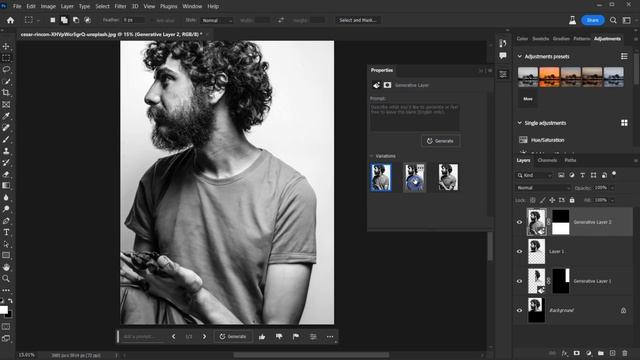Collapse the Adjustments presets section
640x360 pixels.
[520, 56]
